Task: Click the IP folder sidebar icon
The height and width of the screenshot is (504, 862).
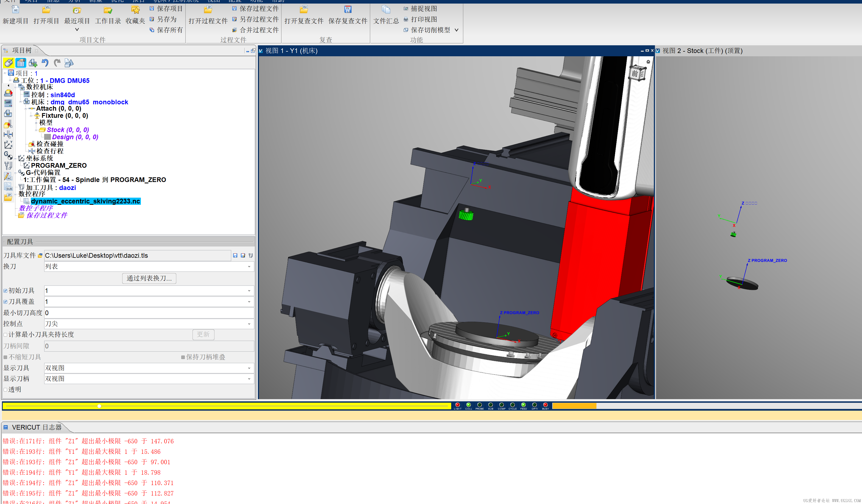Action: 8,197
